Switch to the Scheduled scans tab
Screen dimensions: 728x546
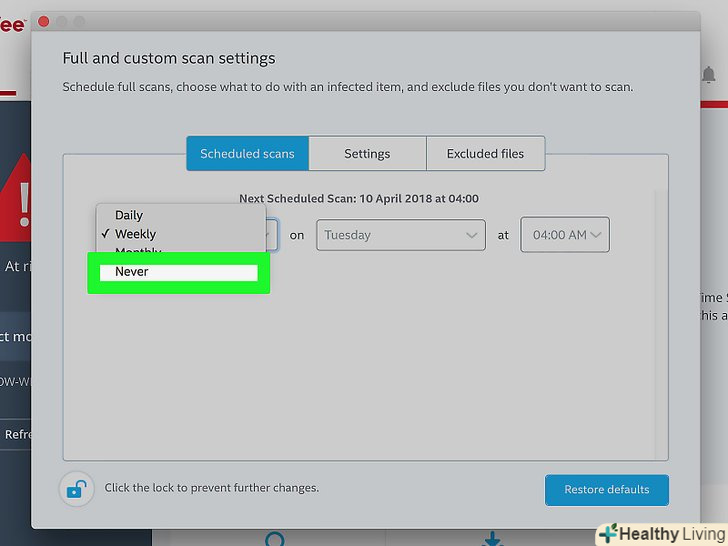[247, 154]
